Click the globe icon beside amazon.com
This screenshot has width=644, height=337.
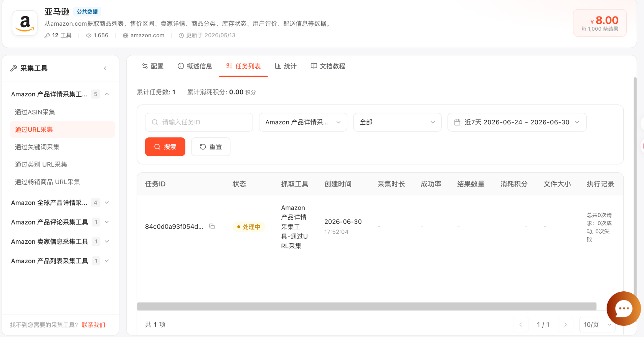(125, 35)
